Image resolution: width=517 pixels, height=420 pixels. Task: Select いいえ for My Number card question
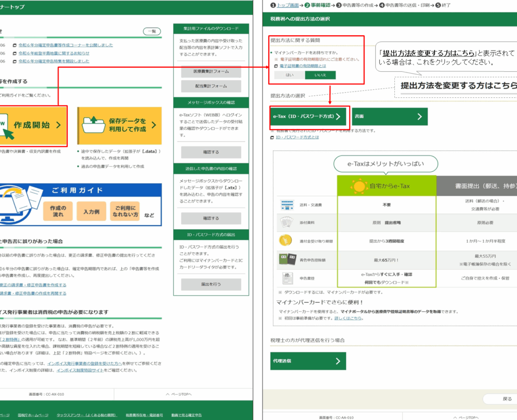[x=320, y=75]
